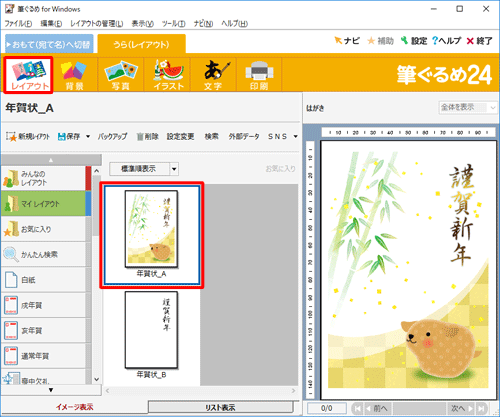Open the 印刷 print tool
500x417 pixels.
[259, 75]
